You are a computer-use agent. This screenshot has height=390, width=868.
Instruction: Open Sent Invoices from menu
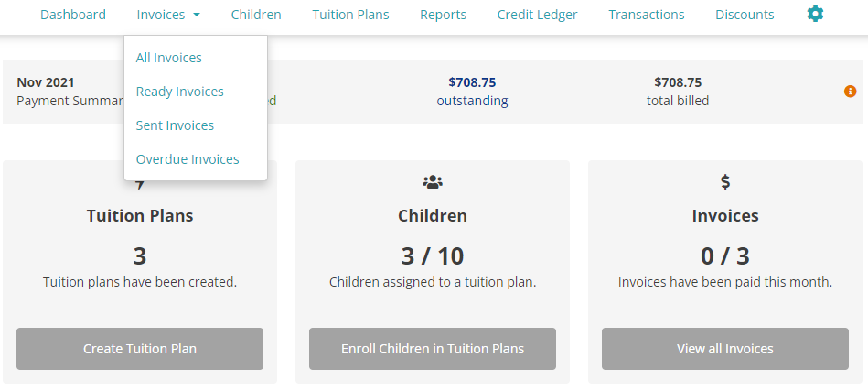click(175, 125)
